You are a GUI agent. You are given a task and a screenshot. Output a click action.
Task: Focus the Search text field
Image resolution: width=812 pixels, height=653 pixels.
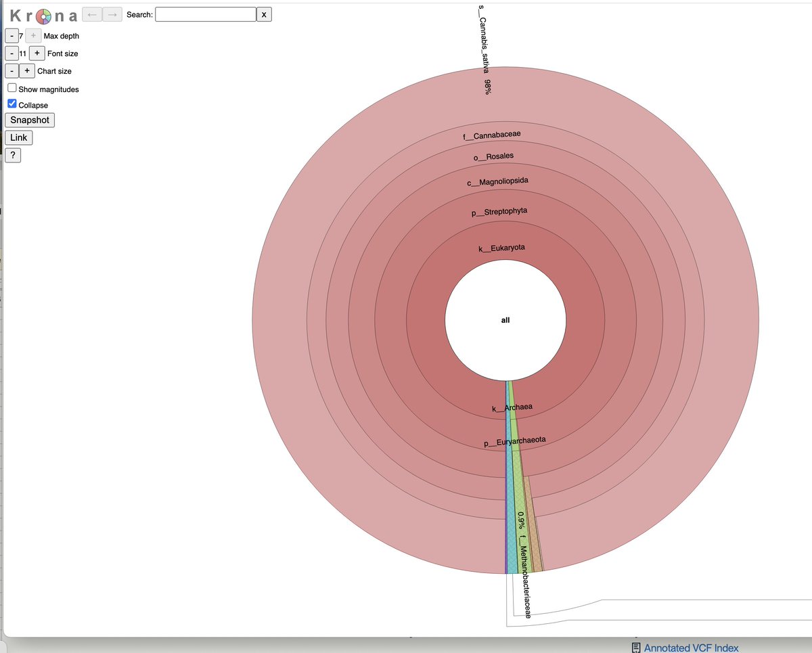205,14
